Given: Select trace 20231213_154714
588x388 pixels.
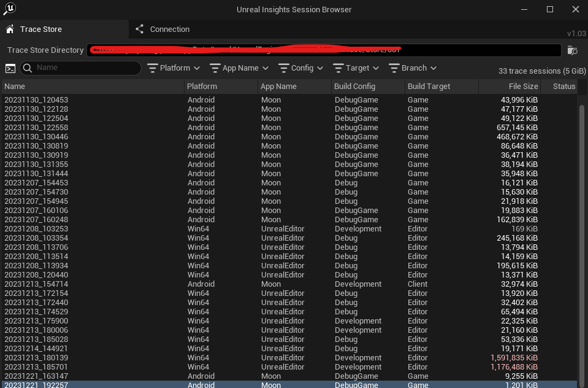Looking at the screenshot, I should (289, 284).
